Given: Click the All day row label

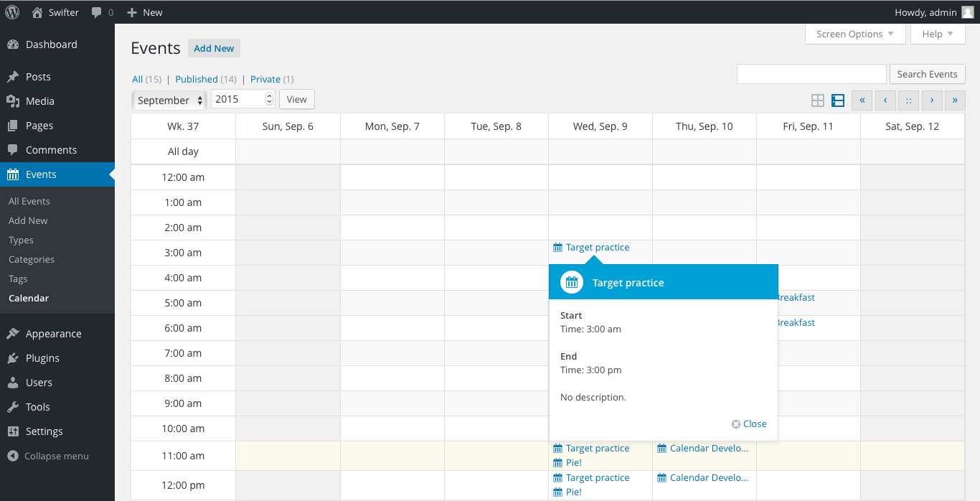Looking at the screenshot, I should [183, 151].
